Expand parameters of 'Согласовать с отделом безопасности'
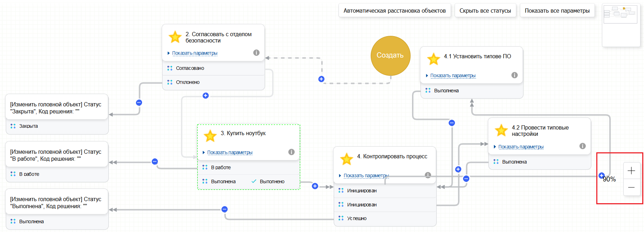This screenshot has width=644, height=232. [x=195, y=53]
